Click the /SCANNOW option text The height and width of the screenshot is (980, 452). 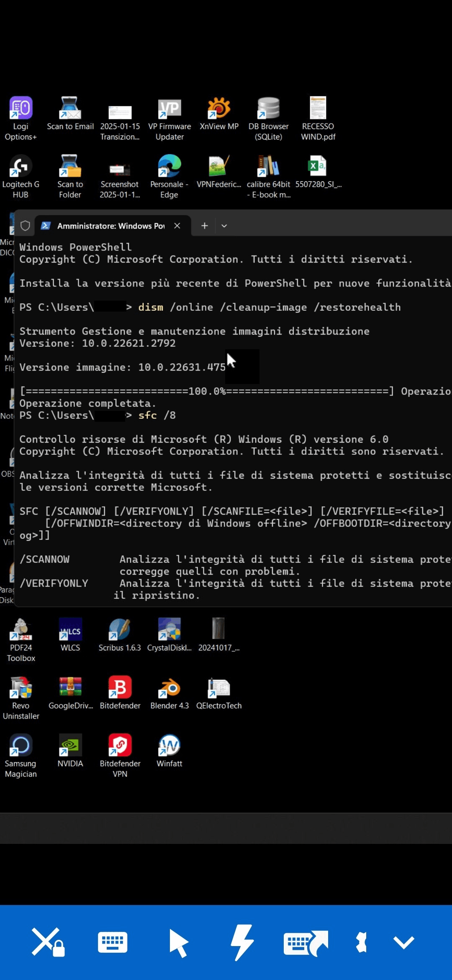point(44,560)
